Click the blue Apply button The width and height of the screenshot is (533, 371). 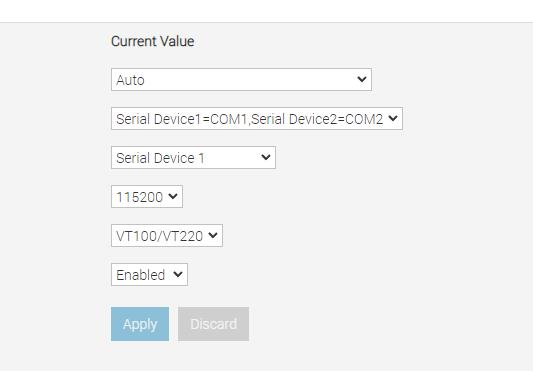coord(140,324)
